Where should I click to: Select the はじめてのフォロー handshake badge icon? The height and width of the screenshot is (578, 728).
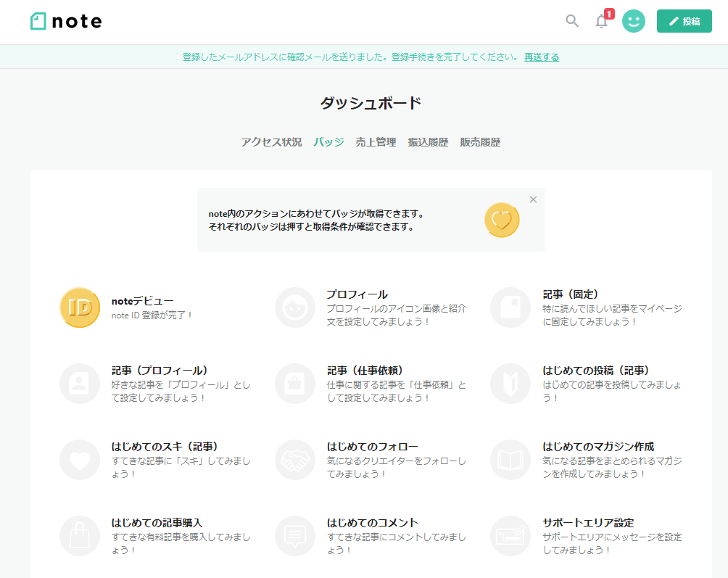295,460
